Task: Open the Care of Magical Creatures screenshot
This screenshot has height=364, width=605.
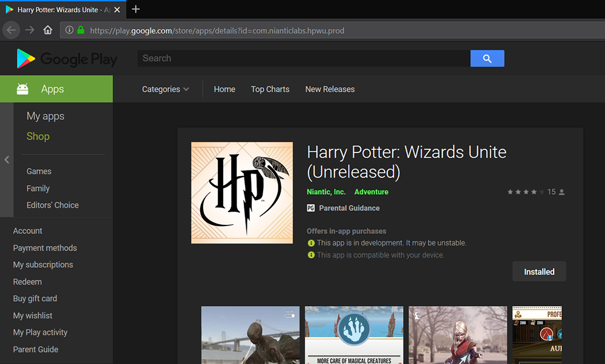Action: pyautogui.click(x=354, y=335)
